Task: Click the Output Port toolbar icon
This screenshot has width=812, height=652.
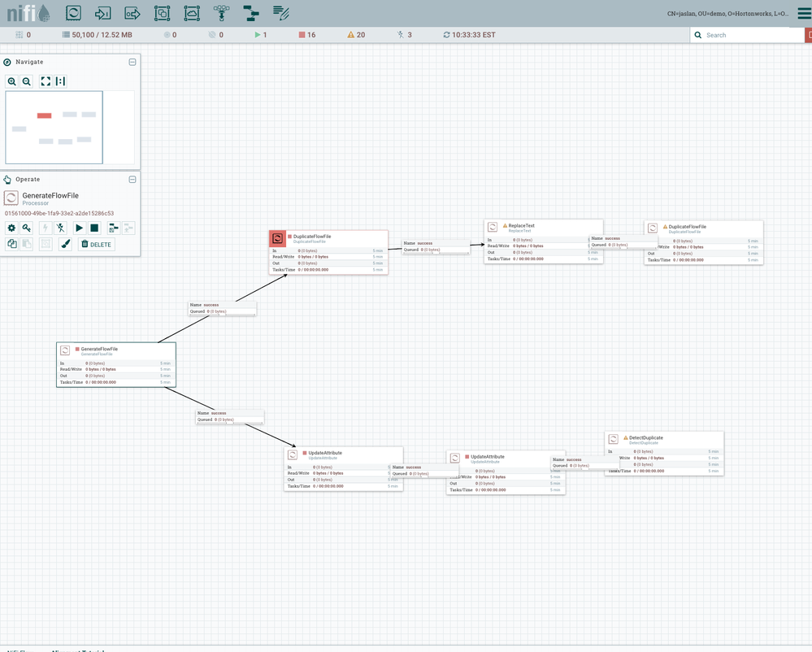Action: click(132, 13)
